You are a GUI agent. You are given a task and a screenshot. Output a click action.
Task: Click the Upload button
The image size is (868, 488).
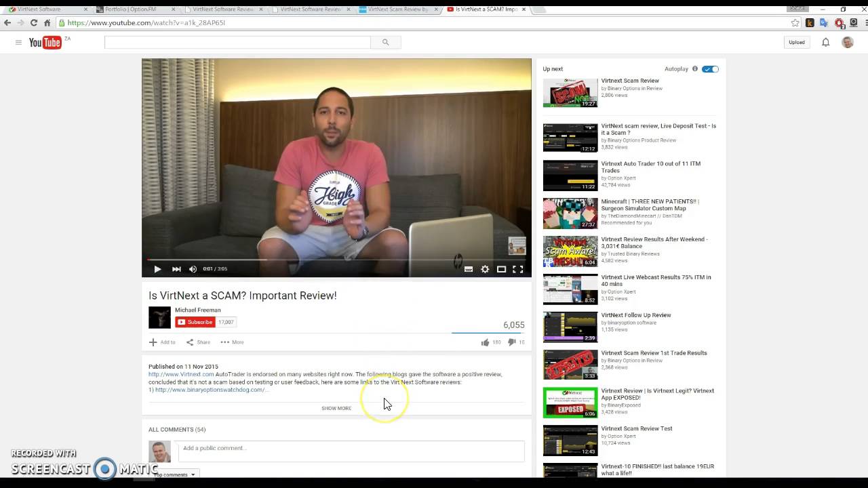[797, 42]
